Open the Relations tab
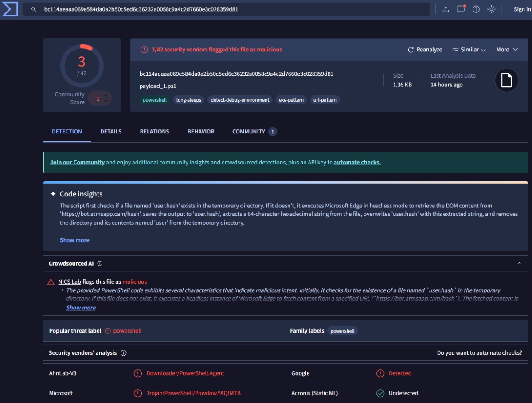This screenshot has height=403, width=532. tap(154, 132)
